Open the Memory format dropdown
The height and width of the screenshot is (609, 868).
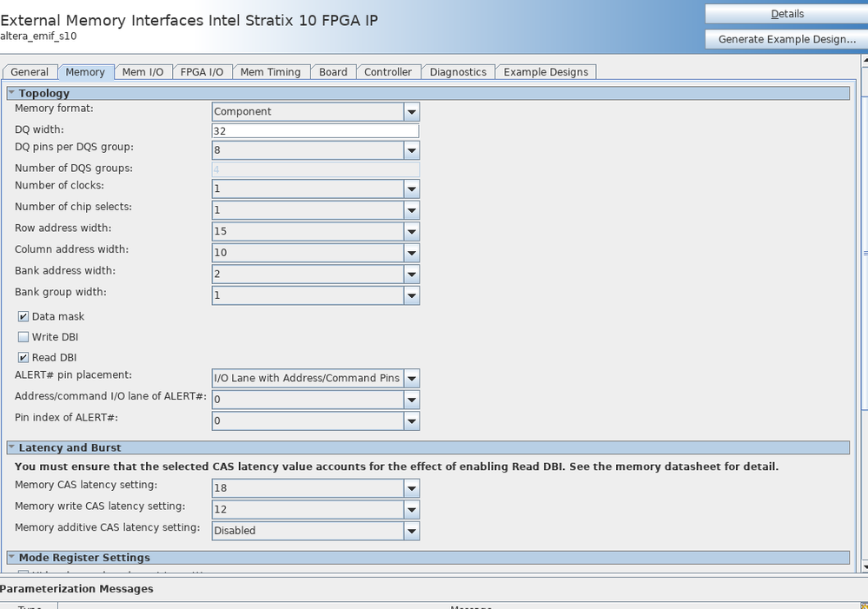411,112
